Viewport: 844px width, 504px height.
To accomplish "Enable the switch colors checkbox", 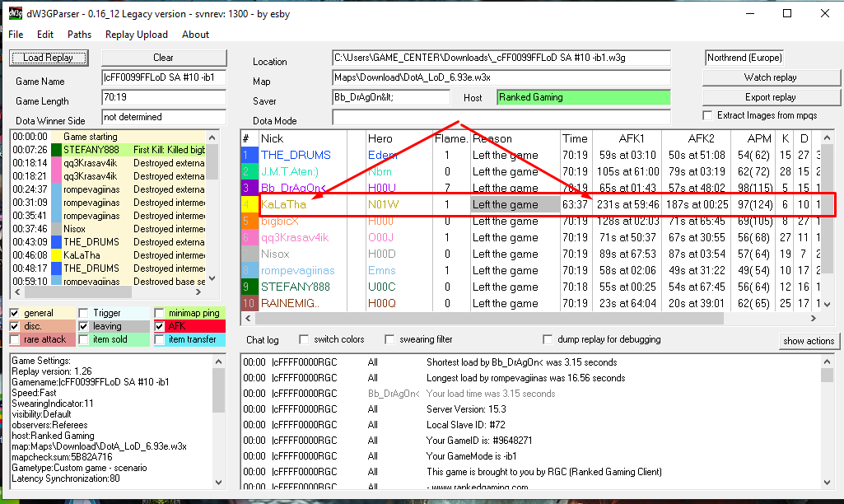I will coord(304,339).
